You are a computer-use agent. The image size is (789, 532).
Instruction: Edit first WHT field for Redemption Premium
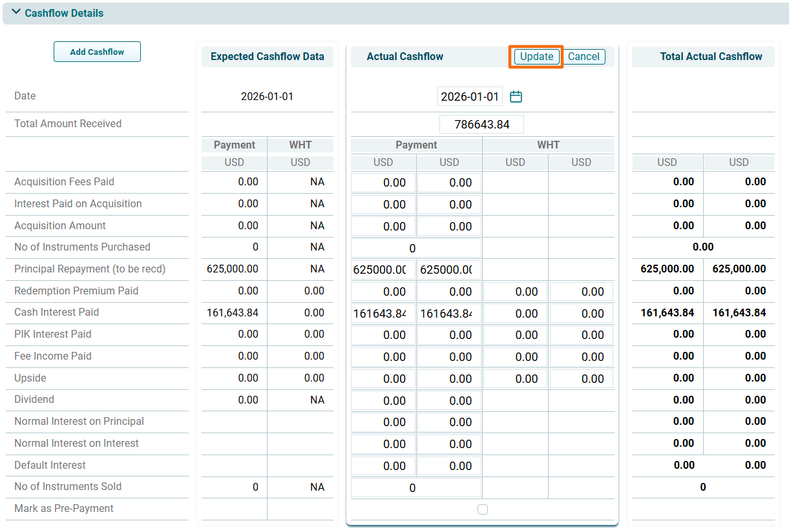(515, 292)
